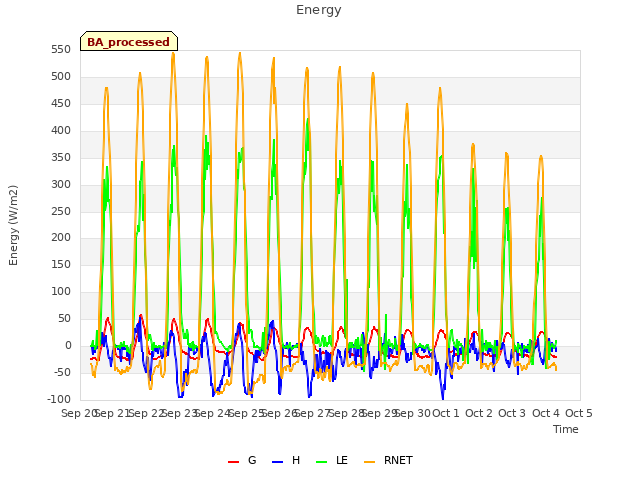The image size is (640, 480).
Task: Click the BA_processed annotation label
Action: [129, 41]
